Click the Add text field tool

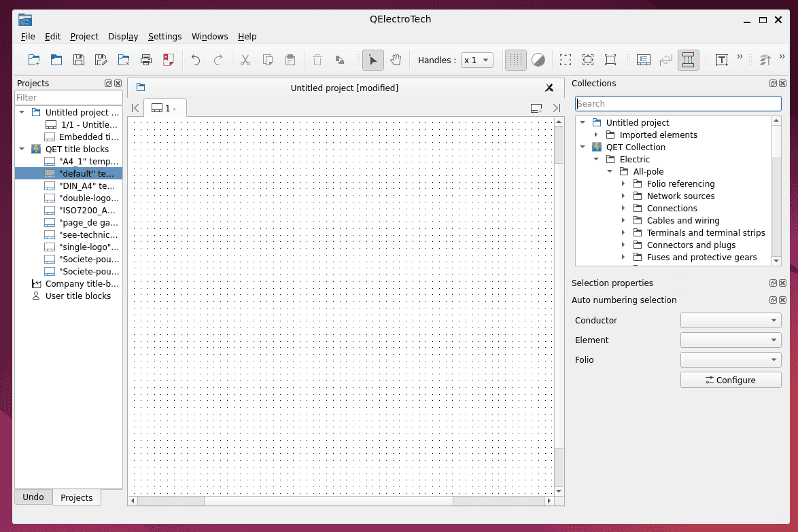click(722, 60)
